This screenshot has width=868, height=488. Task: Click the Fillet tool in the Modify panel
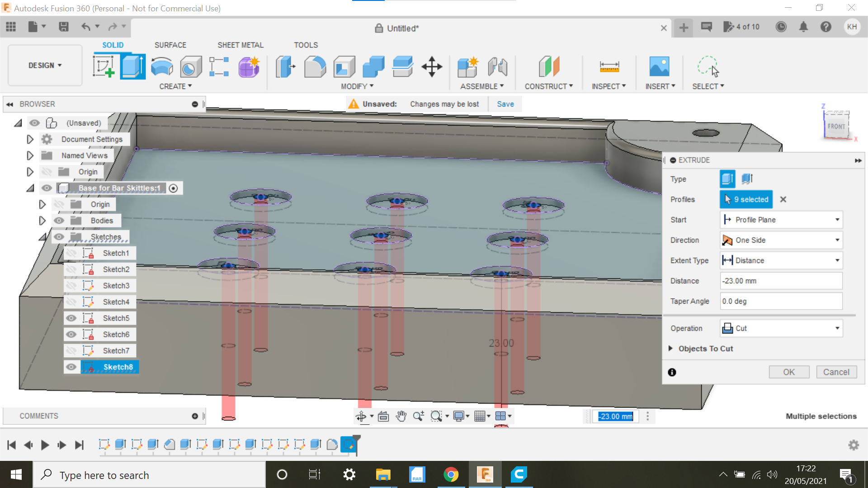point(315,66)
